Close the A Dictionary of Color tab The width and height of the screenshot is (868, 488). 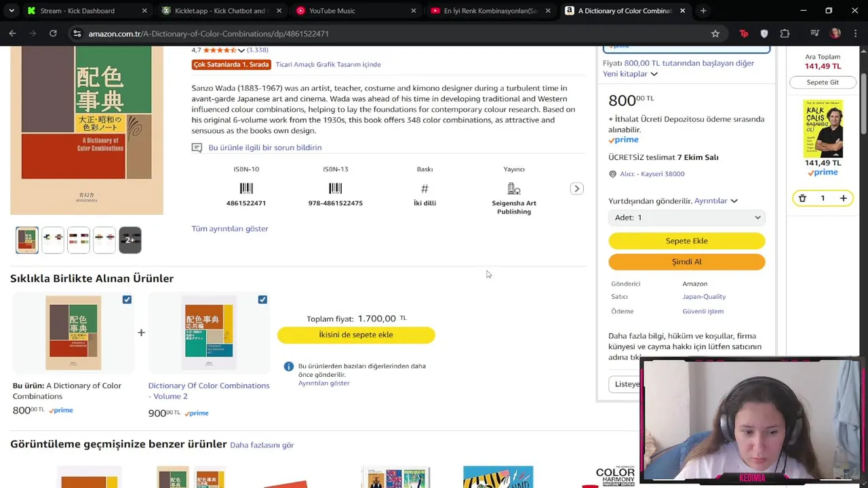[x=682, y=11]
